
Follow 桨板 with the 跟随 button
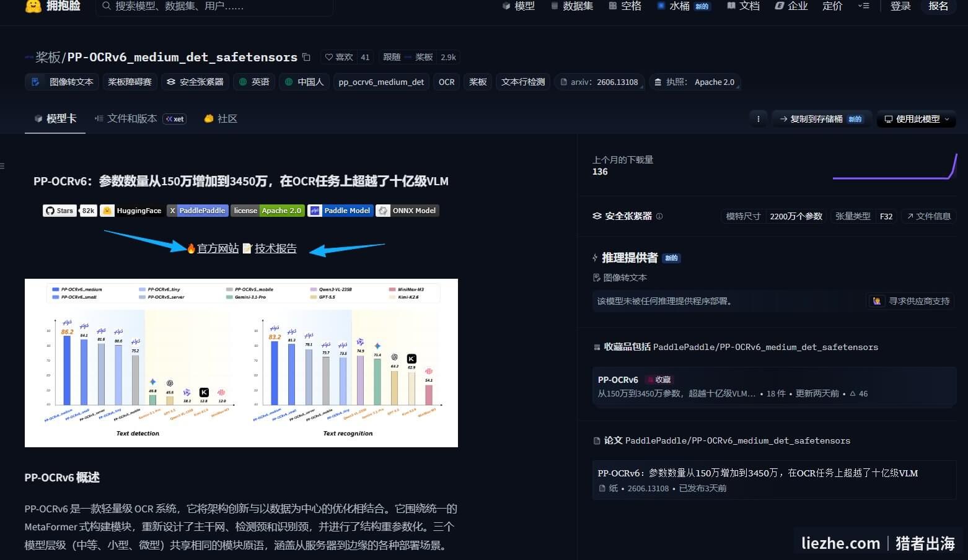[407, 57]
